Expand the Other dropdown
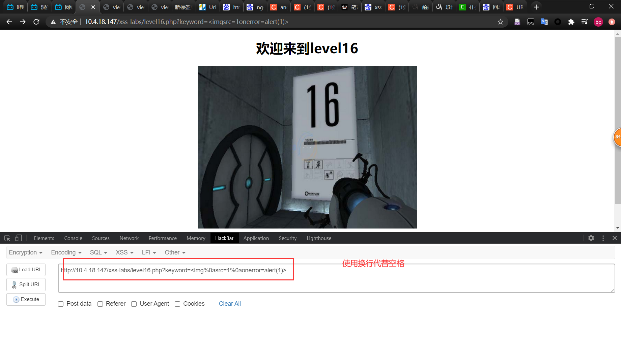This screenshot has height=364, width=621. pyautogui.click(x=175, y=252)
